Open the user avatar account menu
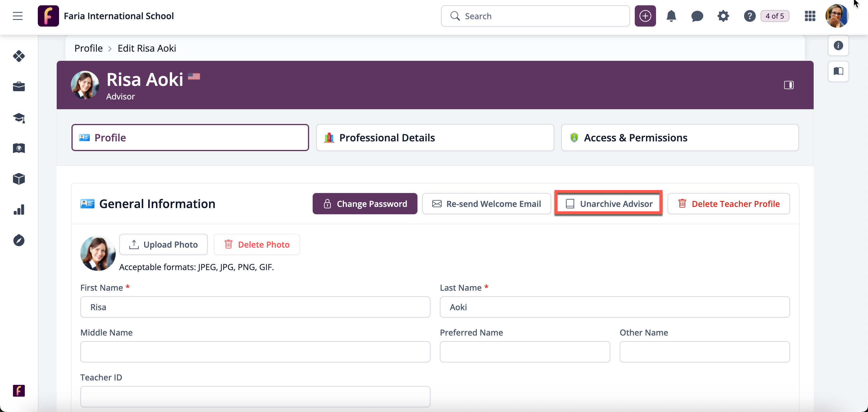The height and width of the screenshot is (412, 868). click(x=837, y=16)
